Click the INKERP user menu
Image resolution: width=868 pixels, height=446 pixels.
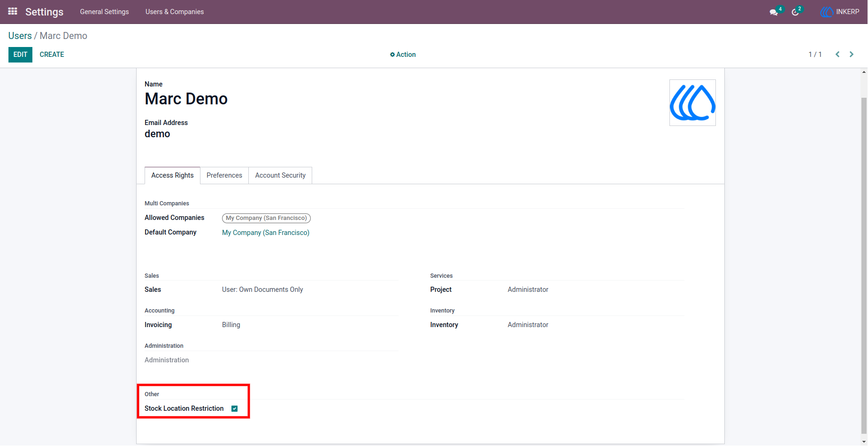tap(840, 12)
